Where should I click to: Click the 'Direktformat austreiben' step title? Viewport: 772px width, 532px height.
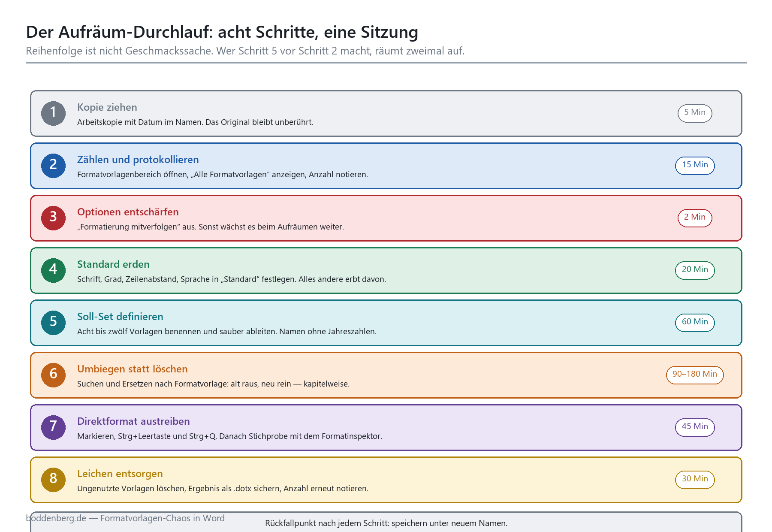coord(133,421)
